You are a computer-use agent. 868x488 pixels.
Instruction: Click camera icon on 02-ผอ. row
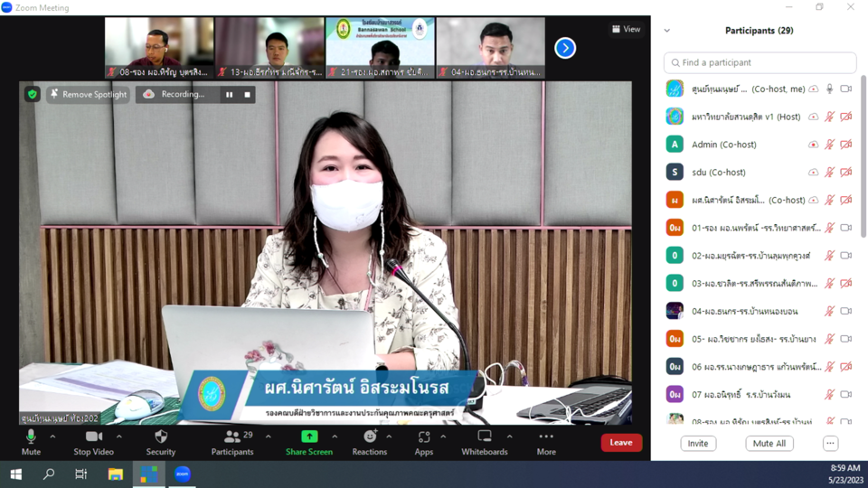point(846,256)
